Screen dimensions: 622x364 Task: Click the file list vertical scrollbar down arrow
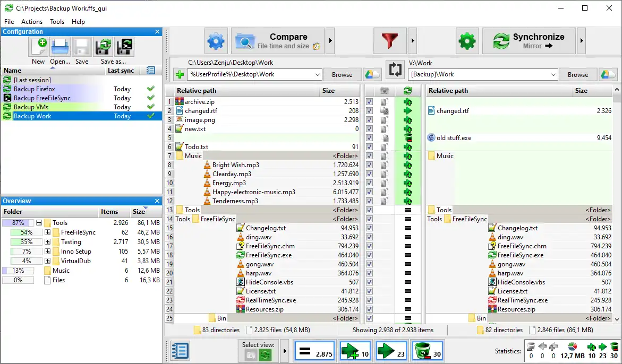[x=617, y=319]
